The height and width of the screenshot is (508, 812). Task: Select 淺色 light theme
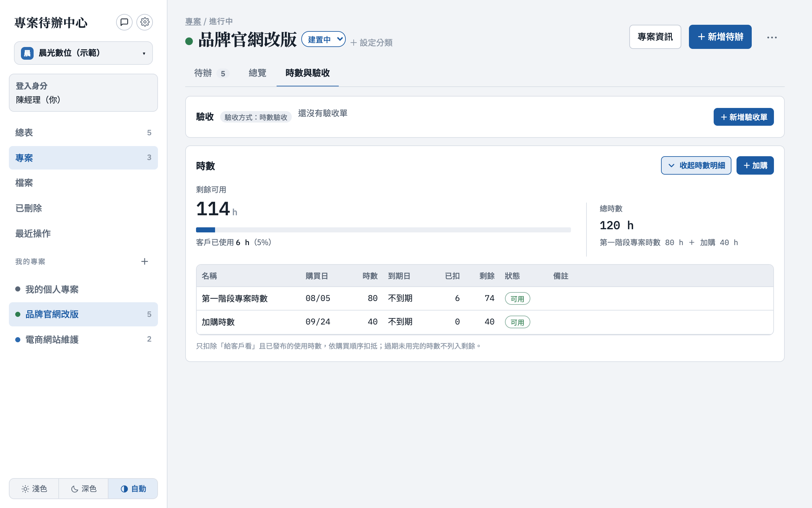tap(34, 489)
